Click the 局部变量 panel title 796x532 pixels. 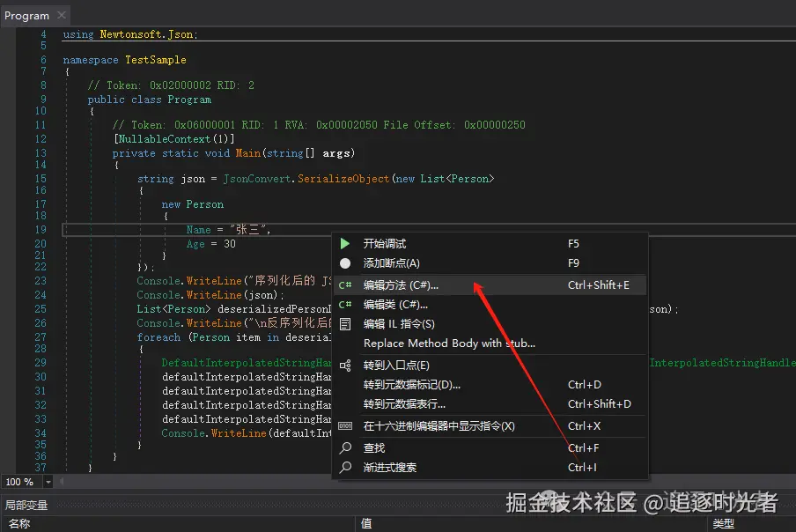26,505
